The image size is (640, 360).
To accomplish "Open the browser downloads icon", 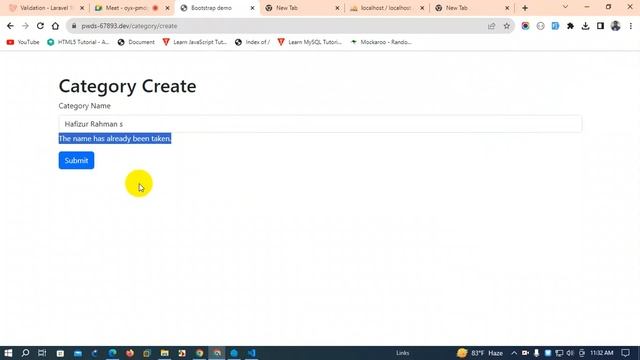I will (x=585, y=26).
